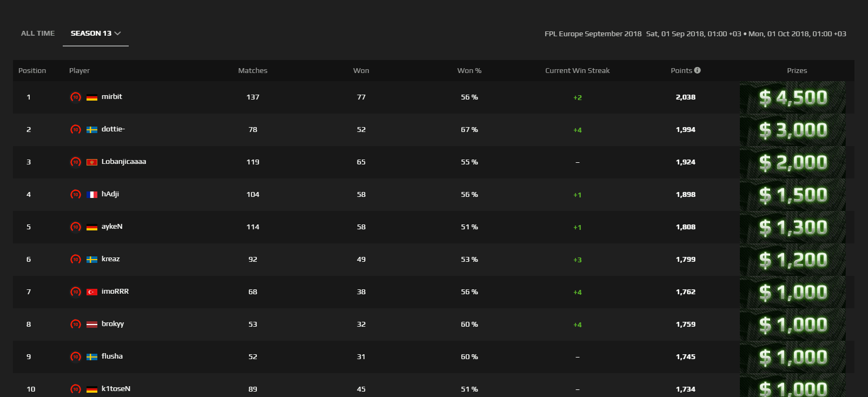Click the Turkish flag next to imoRRR
This screenshot has height=397, width=868.
pos(92,292)
